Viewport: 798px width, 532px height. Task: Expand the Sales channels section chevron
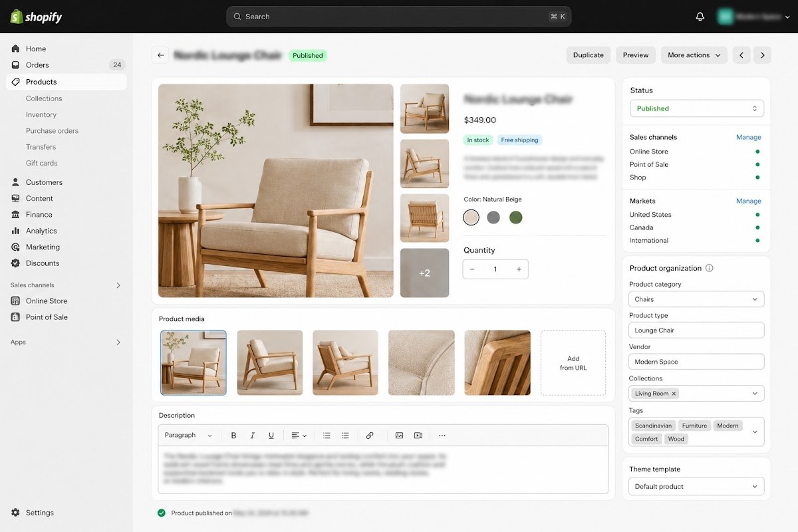(118, 285)
